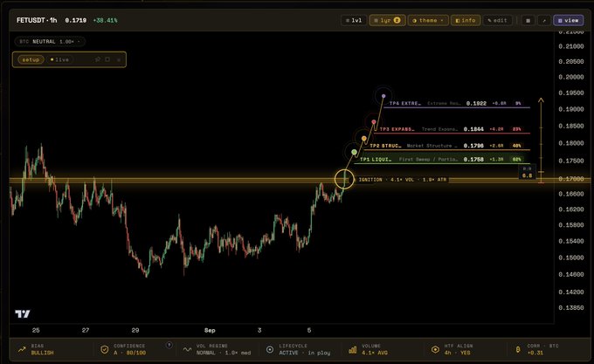Screen dimensions: 594x364
Task: Click the 62% probability badge on TP1
Action: pyautogui.click(x=517, y=159)
